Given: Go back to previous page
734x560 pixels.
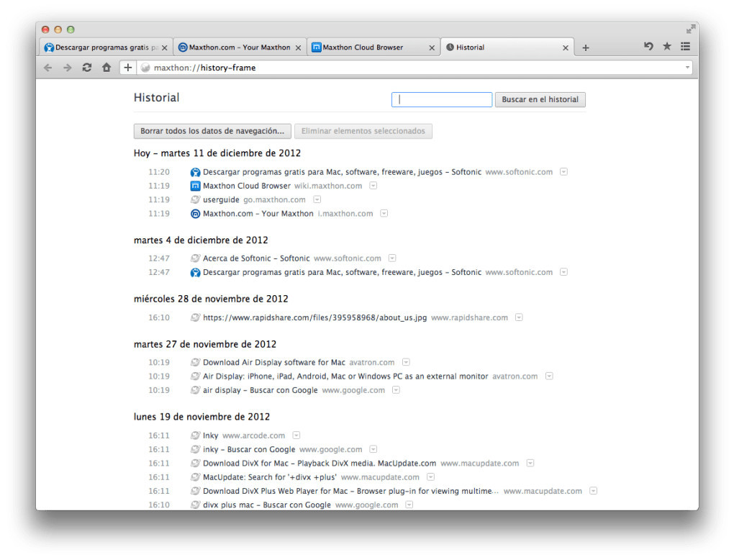Looking at the screenshot, I should [x=47, y=68].
